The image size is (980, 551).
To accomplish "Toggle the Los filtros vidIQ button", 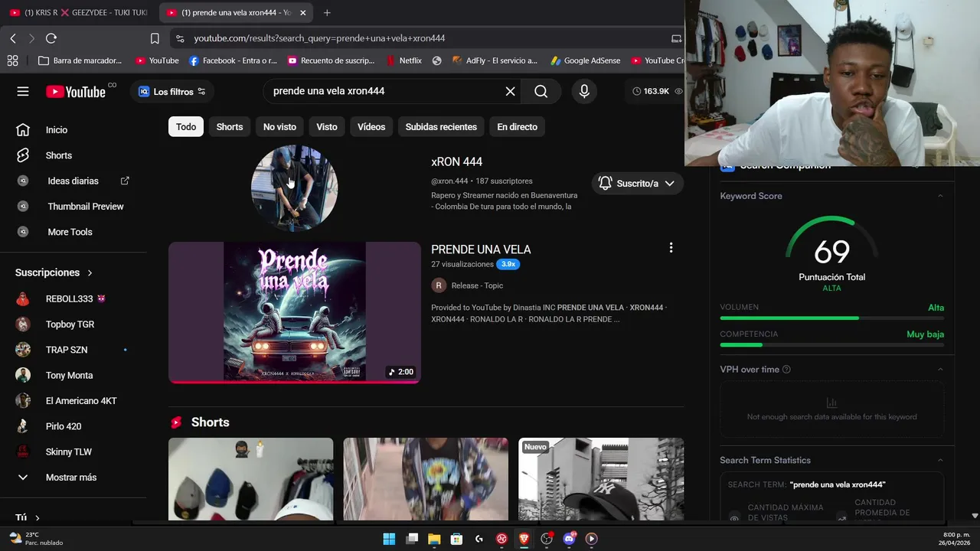I will 171,92.
